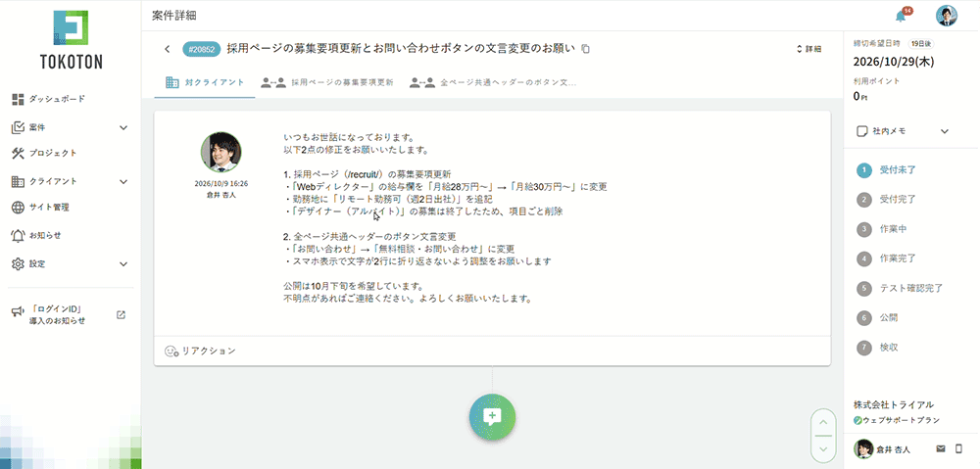Screen dimensions: 980x469
Task: Add a new comment with floating button
Action: pos(493,418)
